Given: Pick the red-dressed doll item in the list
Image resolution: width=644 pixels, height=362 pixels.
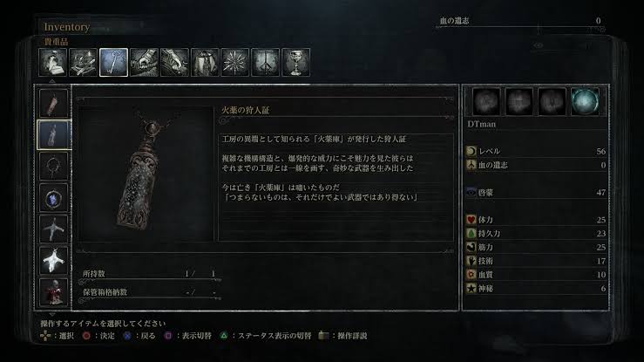Looking at the screenshot, I should tap(53, 291).
